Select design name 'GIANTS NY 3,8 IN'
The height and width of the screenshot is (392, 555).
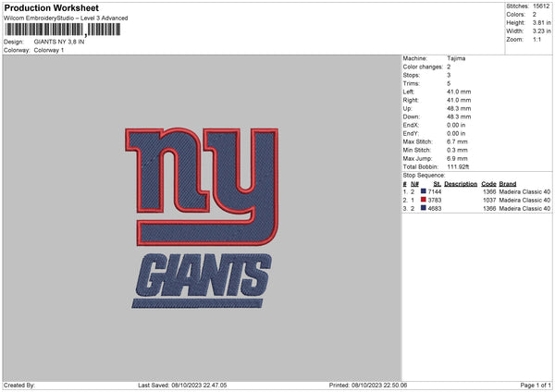59,42
